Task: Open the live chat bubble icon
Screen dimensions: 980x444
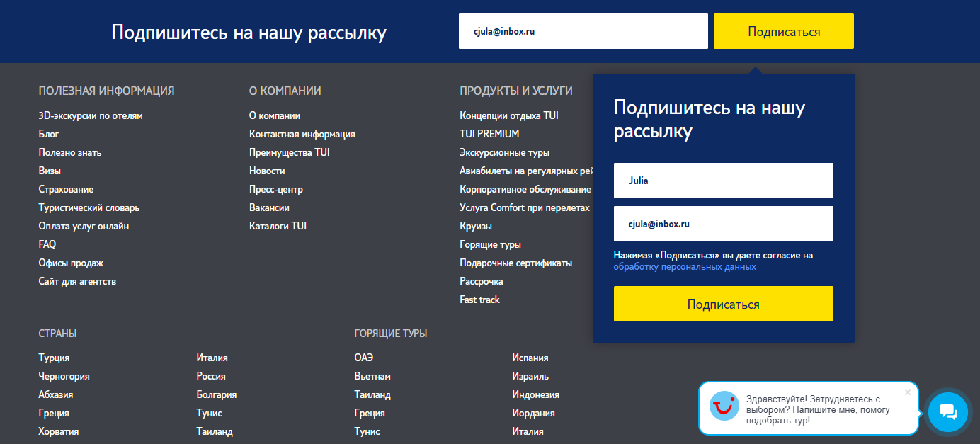Action: point(947,412)
